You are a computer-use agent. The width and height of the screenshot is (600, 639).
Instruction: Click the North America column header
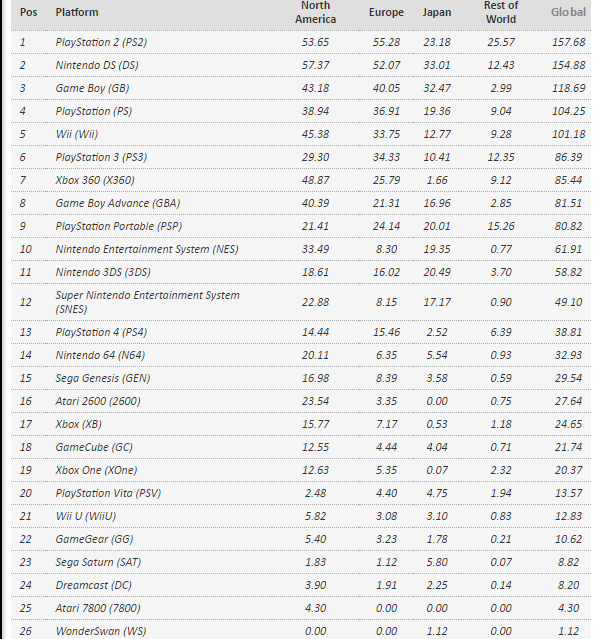point(315,12)
